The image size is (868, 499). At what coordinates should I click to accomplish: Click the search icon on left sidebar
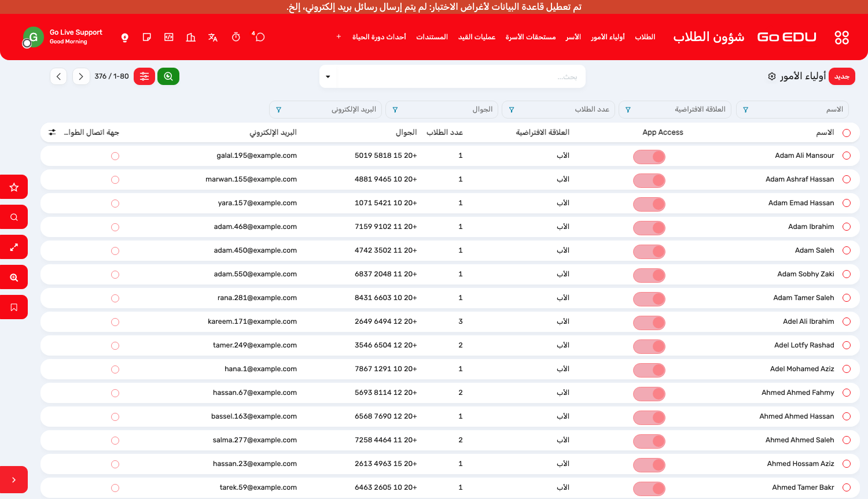pos(14,217)
